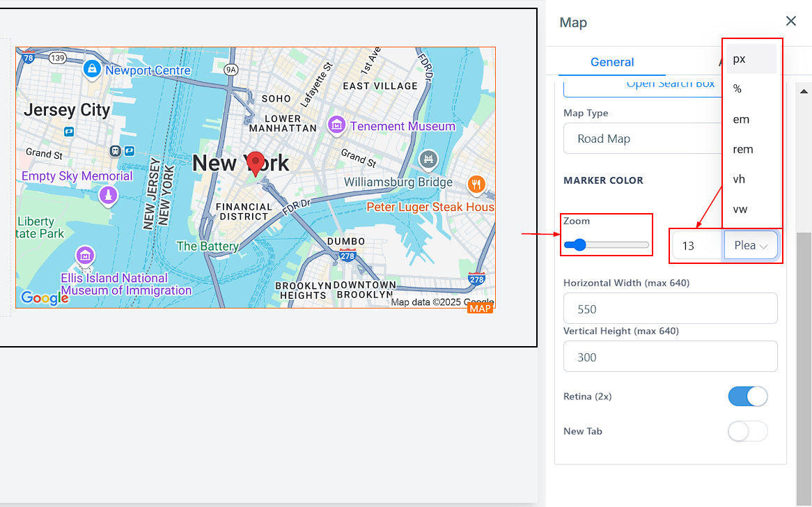812x507 pixels.
Task: Click the red New York location marker
Action: coord(256,163)
